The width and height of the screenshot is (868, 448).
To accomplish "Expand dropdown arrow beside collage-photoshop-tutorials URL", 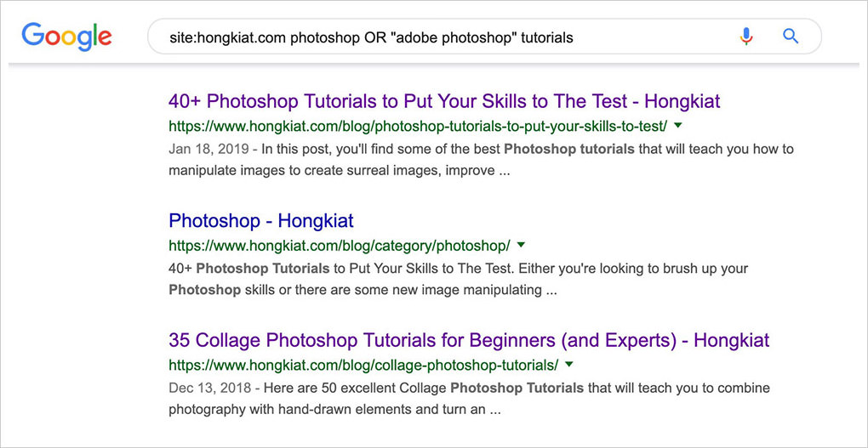I will pyautogui.click(x=568, y=365).
